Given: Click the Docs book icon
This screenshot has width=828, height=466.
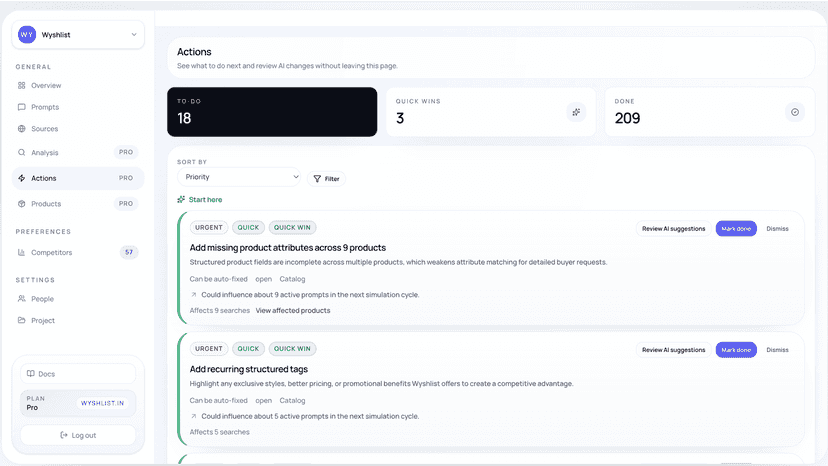Looking at the screenshot, I should pos(31,374).
